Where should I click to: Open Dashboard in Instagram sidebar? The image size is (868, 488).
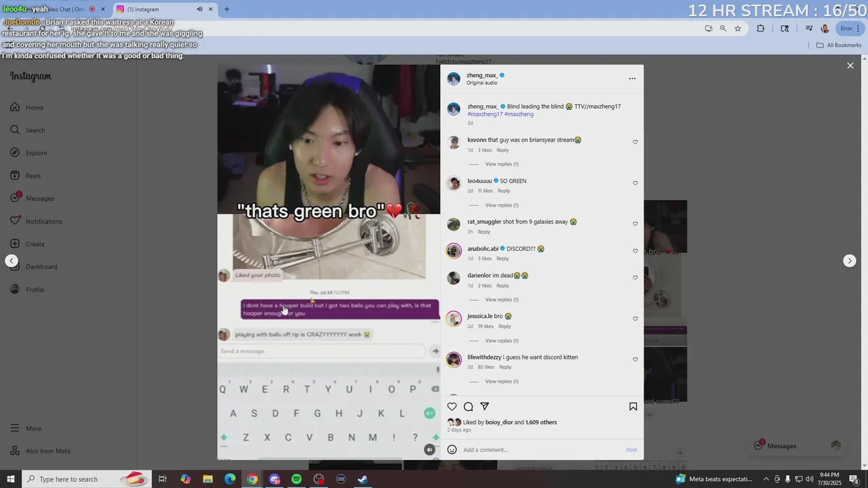(x=34, y=266)
